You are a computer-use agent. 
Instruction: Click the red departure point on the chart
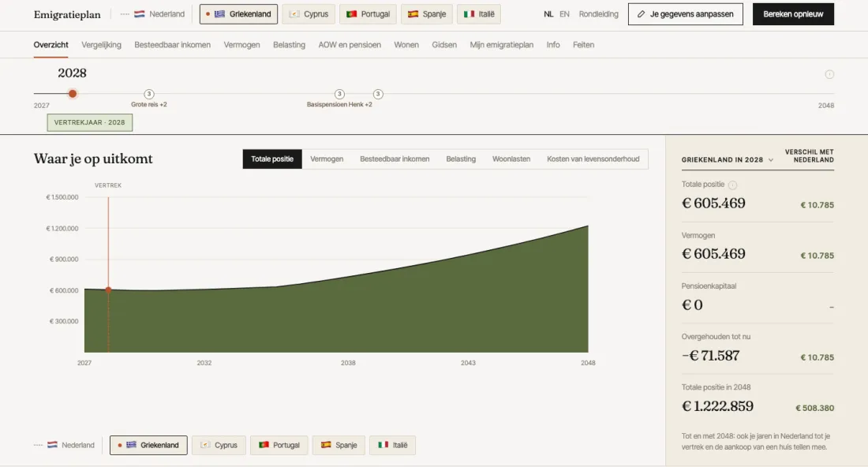(x=109, y=290)
